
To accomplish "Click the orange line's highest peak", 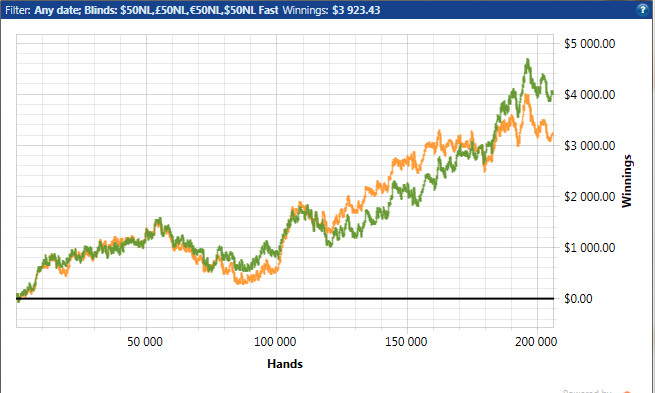I will (x=527, y=96).
